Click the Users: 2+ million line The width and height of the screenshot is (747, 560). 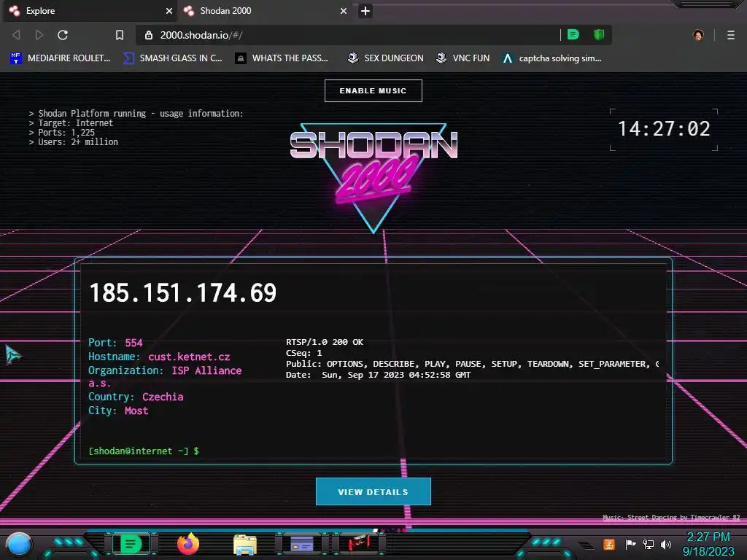[x=74, y=142]
